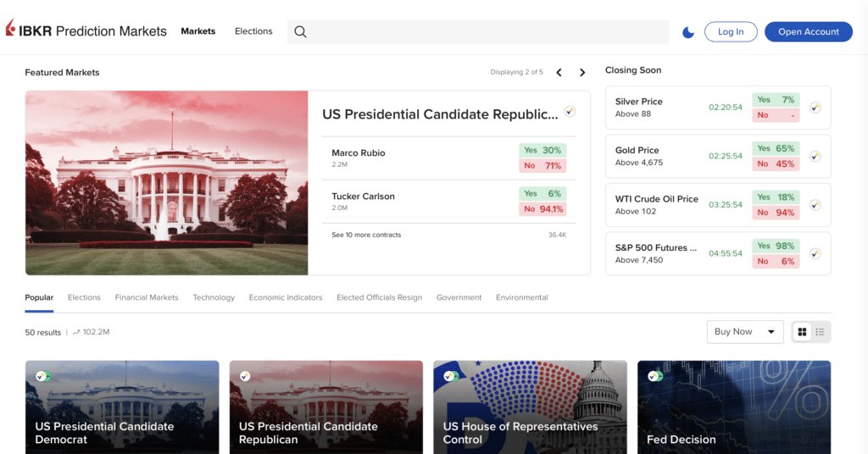Click Silver Price Above 88 label
This screenshot has width=868, height=454.
tap(639, 108)
